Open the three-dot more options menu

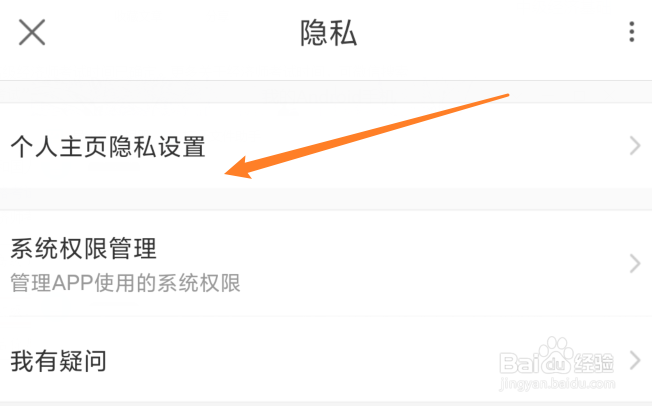[x=632, y=32]
